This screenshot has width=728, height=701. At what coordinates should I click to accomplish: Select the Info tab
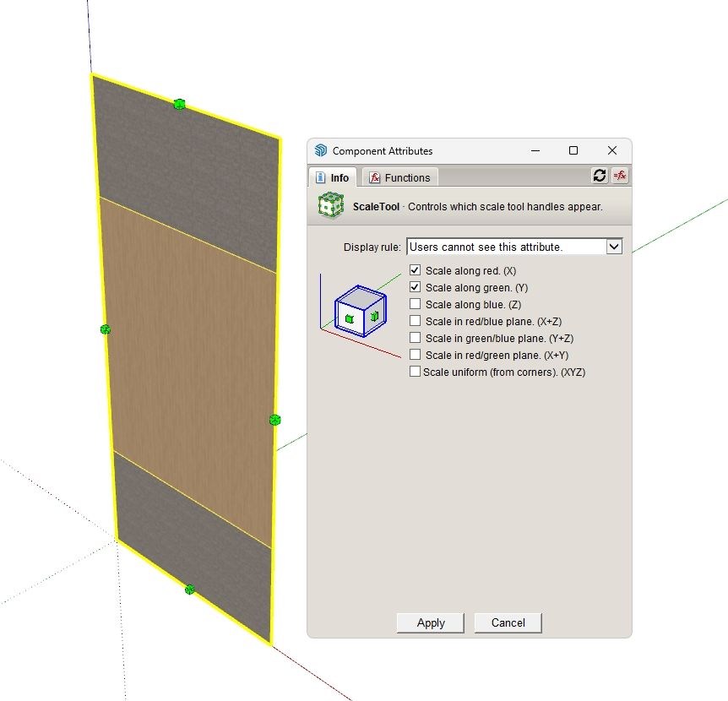click(332, 177)
